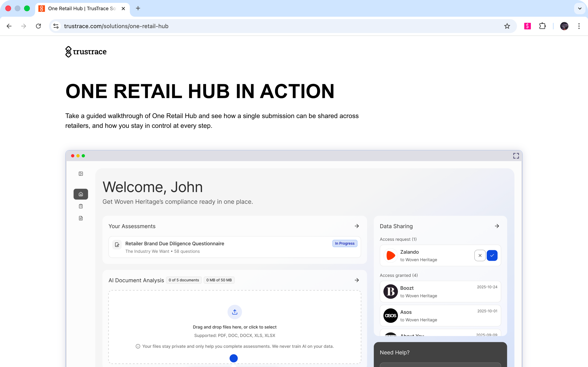Click the blue walkthrough hotspot dot

point(234,358)
